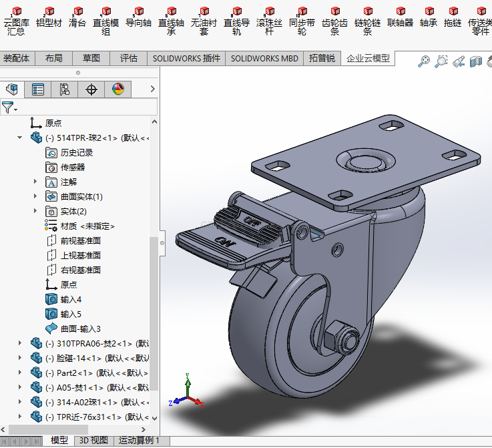Click the zoom to fit magnifier icon
The image size is (492, 448).
(424, 62)
